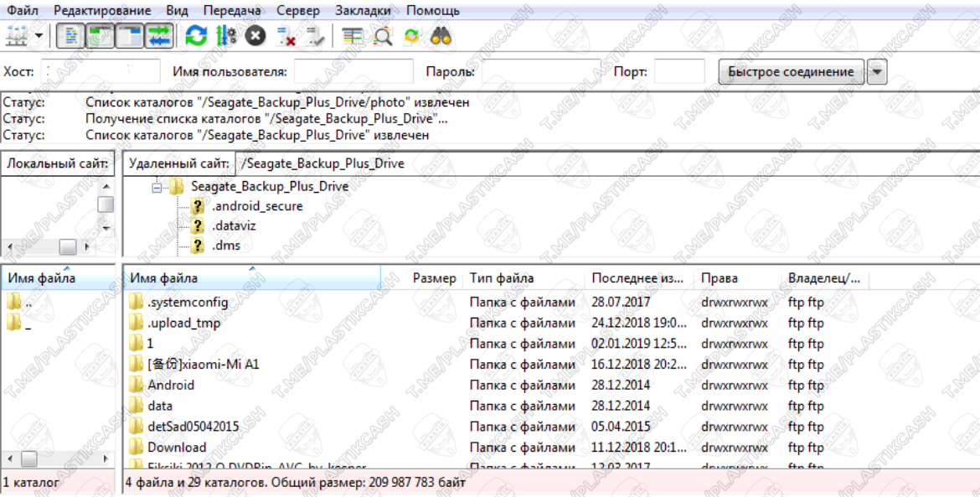Open the Файл menu
This screenshot has height=497, width=980.
point(22,10)
